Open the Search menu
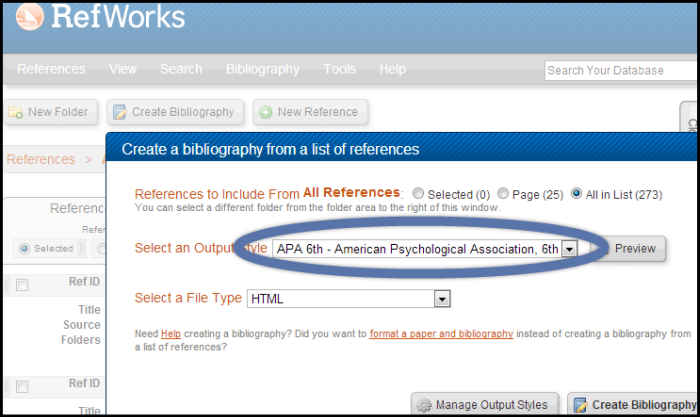 tap(181, 69)
